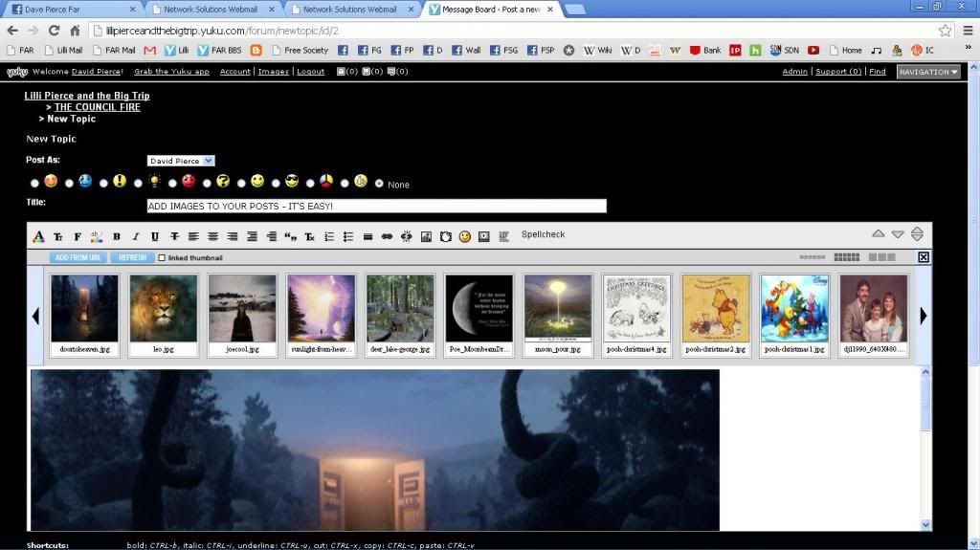Select the None post icon radio button
The image size is (980, 550).
(379, 184)
